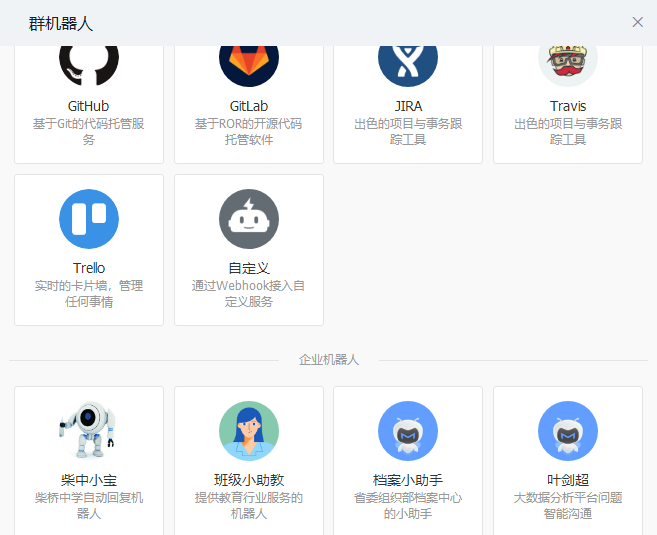Click description 大数据分析平台问题智能沟通
Screen dimensions: 657x535
[x=568, y=506]
